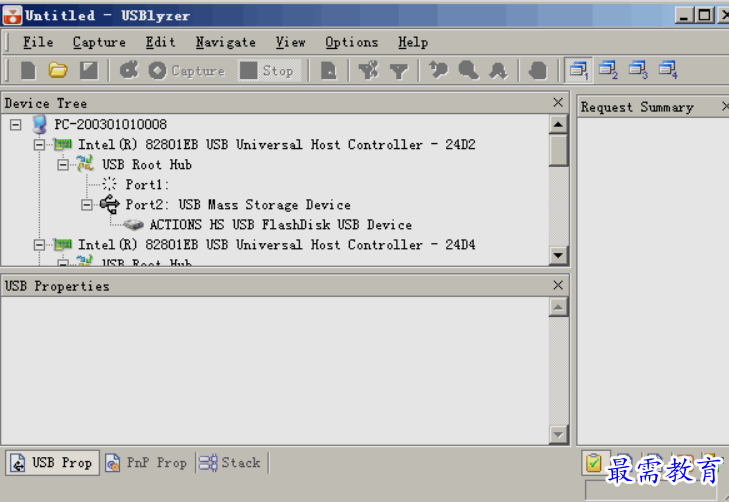Viewport: 729px width, 502px height.
Task: Collapse the 24D2 Host Controller node
Action: [x=40, y=145]
